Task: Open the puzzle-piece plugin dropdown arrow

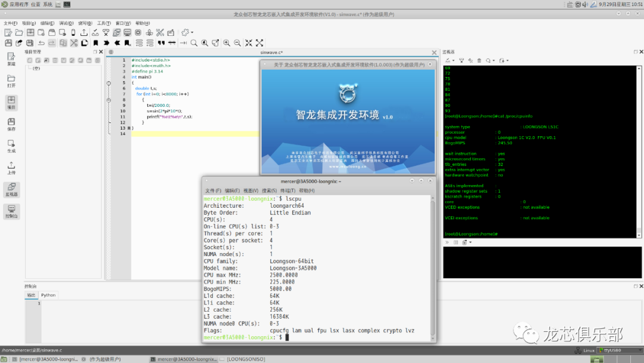Action: coord(192,32)
